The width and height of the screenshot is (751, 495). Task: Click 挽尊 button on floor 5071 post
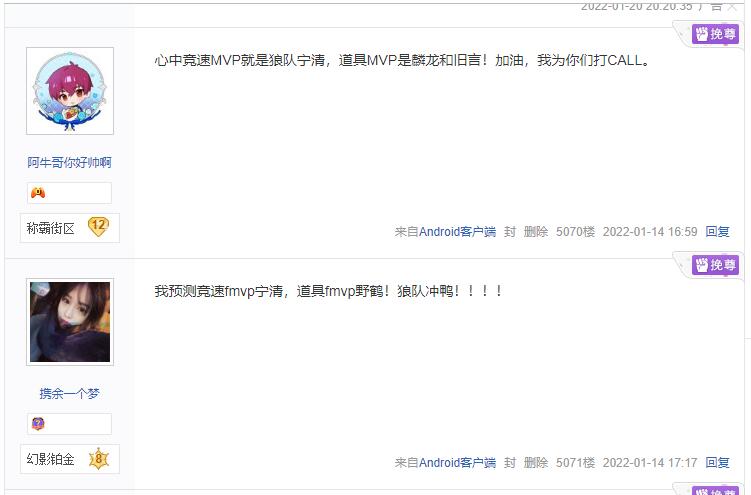[x=715, y=265]
